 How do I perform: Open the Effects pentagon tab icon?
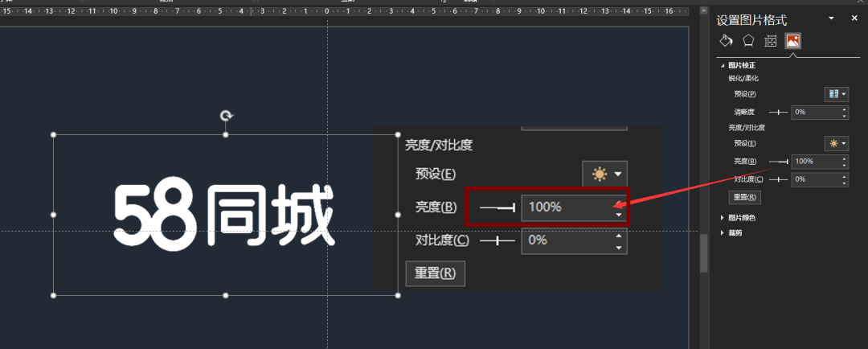coord(748,40)
